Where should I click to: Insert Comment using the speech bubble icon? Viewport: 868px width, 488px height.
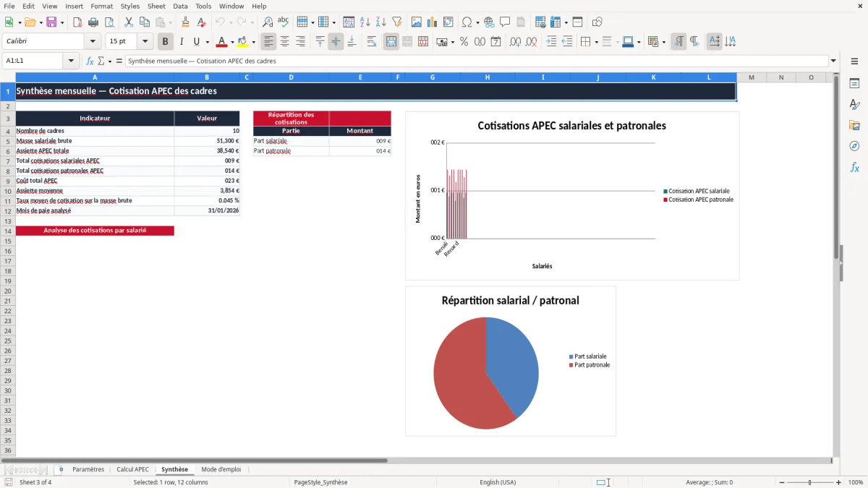pyautogui.click(x=505, y=22)
